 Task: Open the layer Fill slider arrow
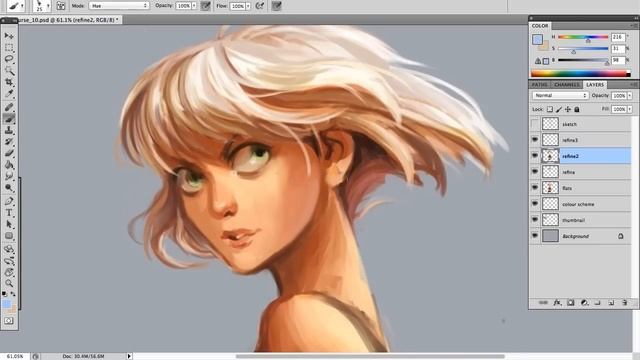tap(630, 109)
